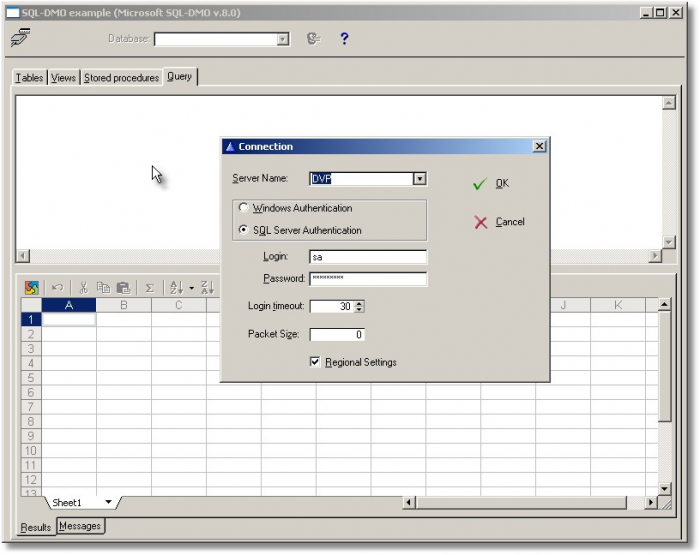Viewport: 700px width, 555px height.
Task: Copy using the spreadsheet copy icon
Action: (x=104, y=288)
